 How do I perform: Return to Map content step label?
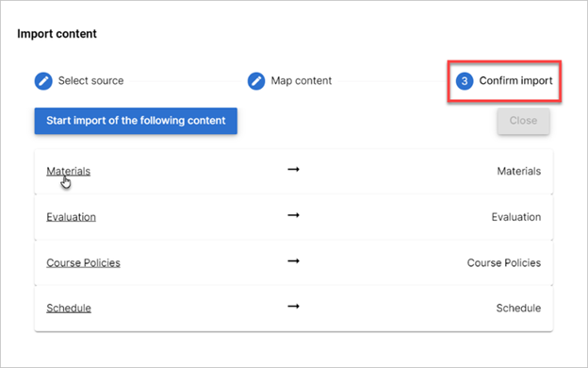tap(302, 81)
